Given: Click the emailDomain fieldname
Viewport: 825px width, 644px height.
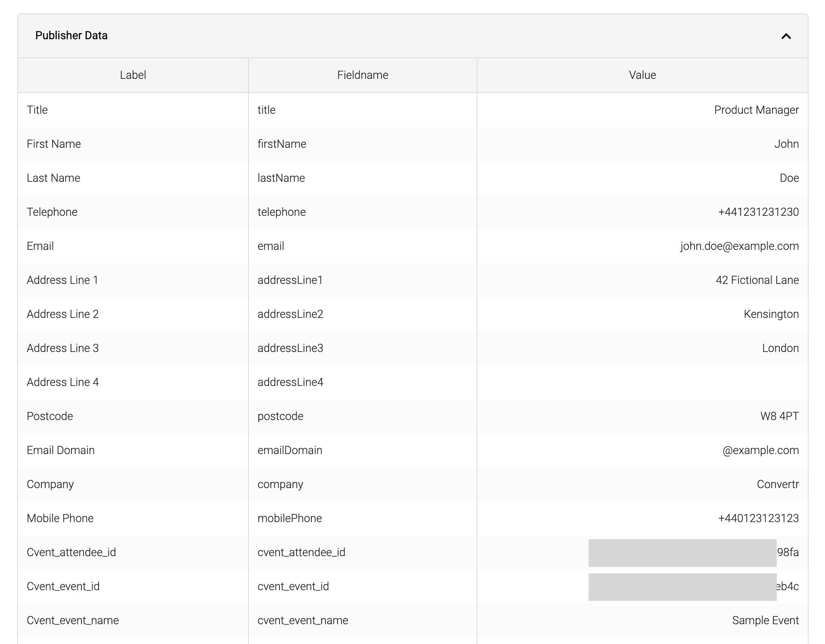Looking at the screenshot, I should coord(290,450).
